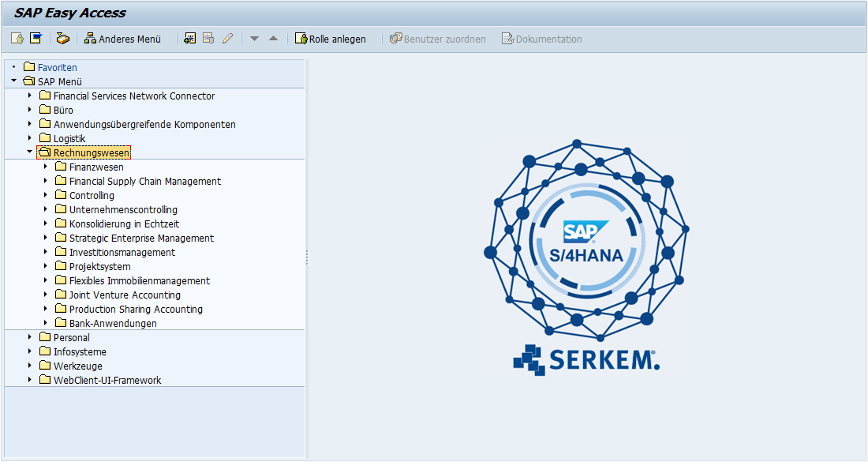Click the Rolle anlegen button
This screenshot has height=462, width=868.
tap(330, 39)
